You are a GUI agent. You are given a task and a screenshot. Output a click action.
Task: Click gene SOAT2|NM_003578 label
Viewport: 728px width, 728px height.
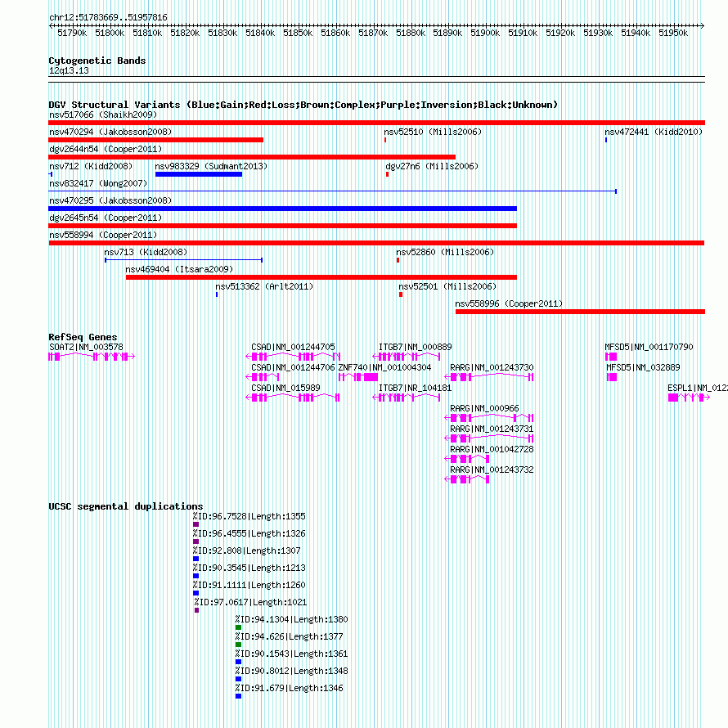[x=86, y=347]
